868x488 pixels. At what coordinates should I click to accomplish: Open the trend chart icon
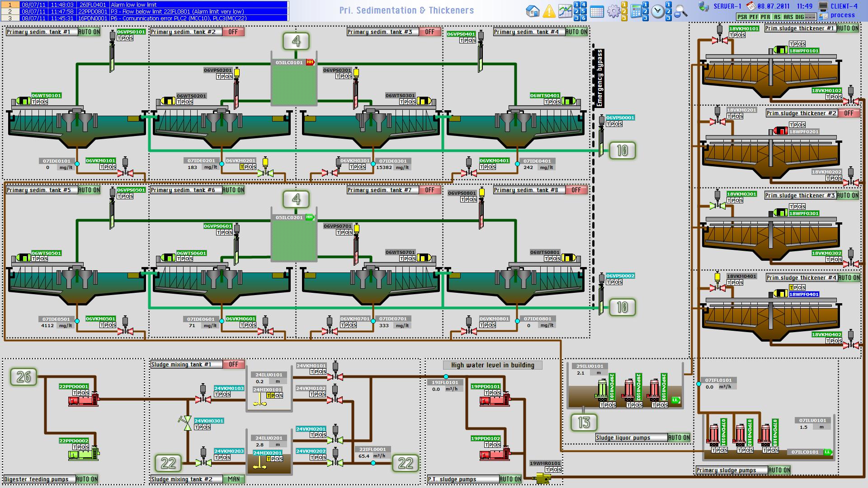pyautogui.click(x=565, y=11)
